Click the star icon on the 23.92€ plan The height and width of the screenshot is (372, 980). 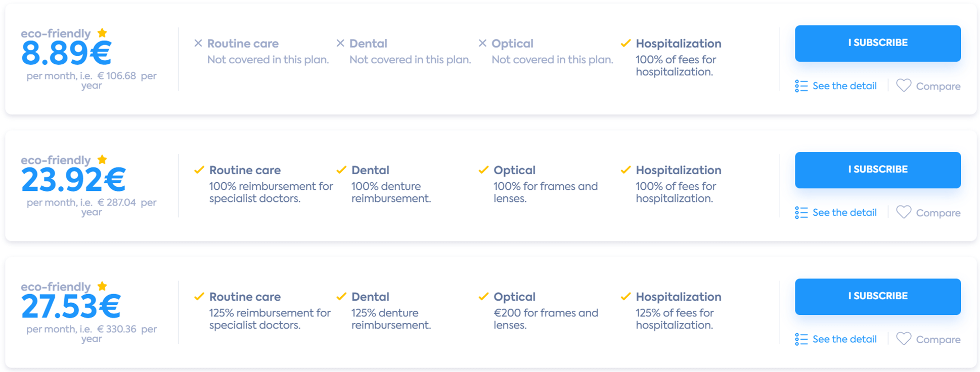pos(102,159)
